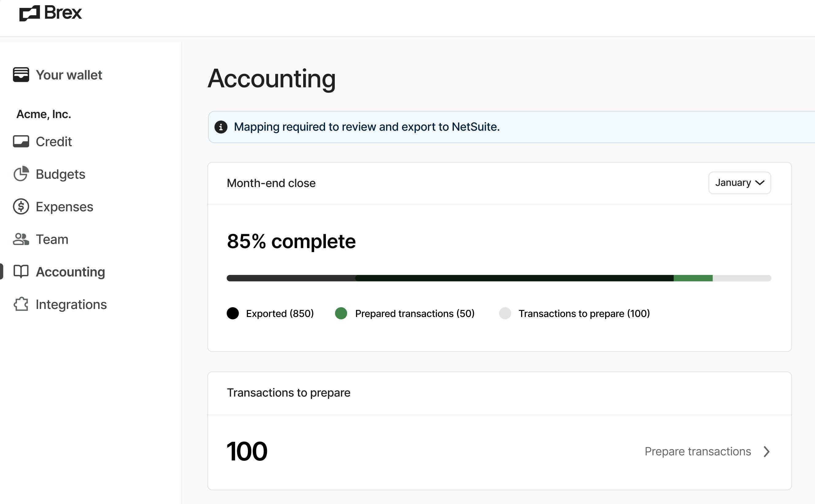Click the green segment of progress bar
This screenshot has height=504, width=815.
click(693, 278)
